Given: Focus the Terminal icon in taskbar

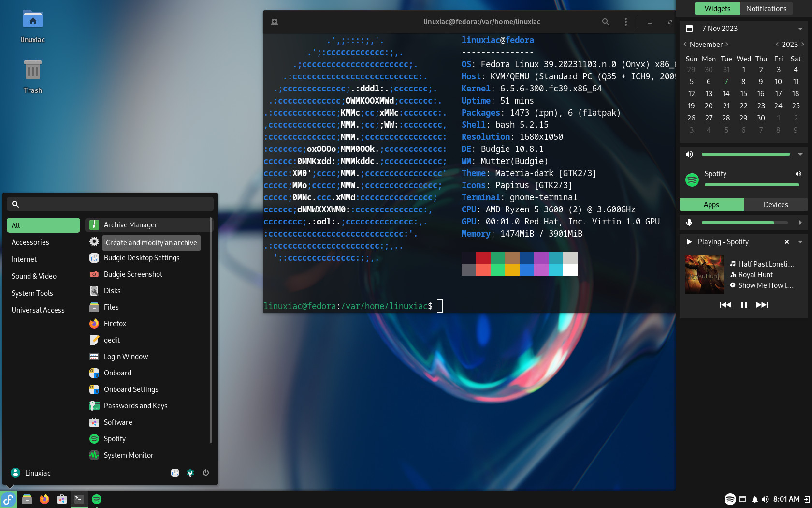Looking at the screenshot, I should [x=79, y=499].
